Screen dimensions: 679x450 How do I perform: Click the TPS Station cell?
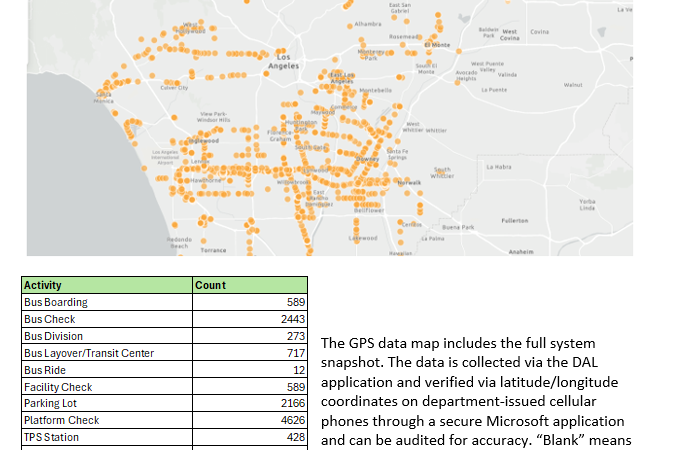50,437
